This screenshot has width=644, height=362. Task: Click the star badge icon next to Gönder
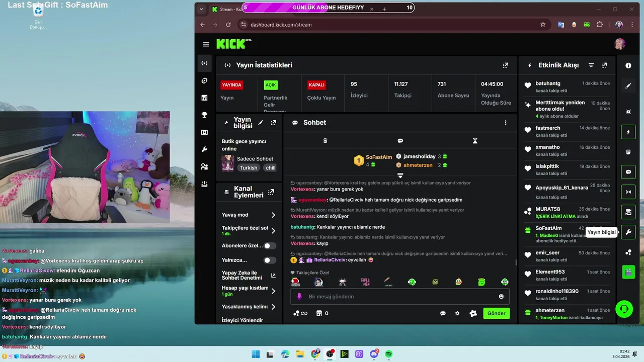(x=473, y=313)
